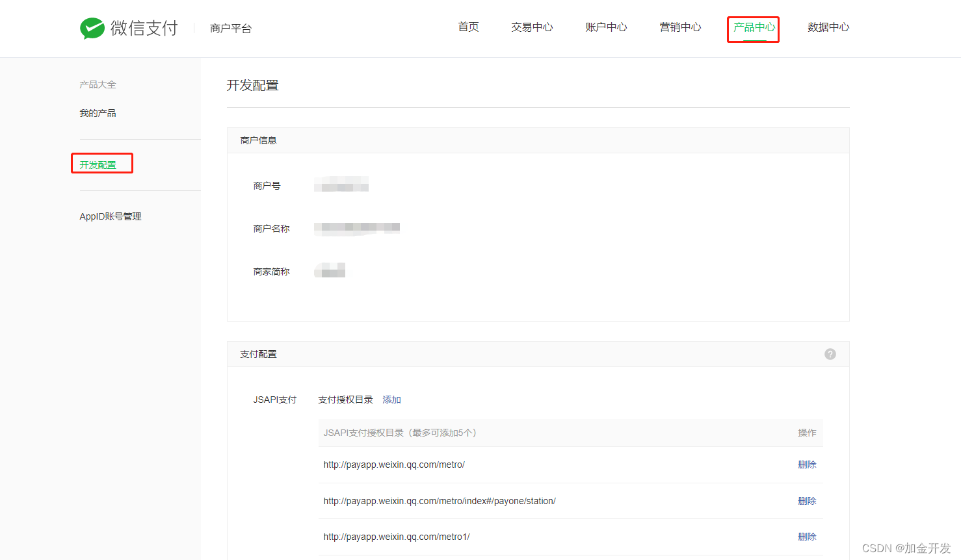This screenshot has width=961, height=560.
Task: Select the 产品中心 tab
Action: [x=754, y=27]
